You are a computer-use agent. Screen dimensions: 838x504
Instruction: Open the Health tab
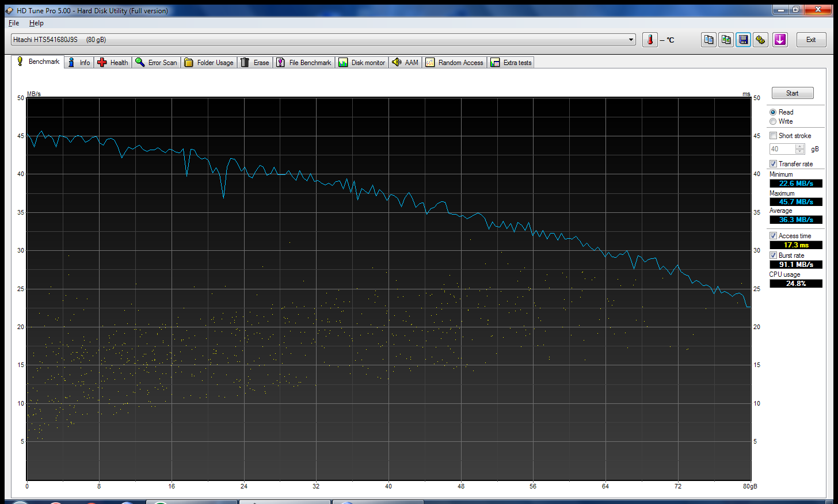(113, 63)
